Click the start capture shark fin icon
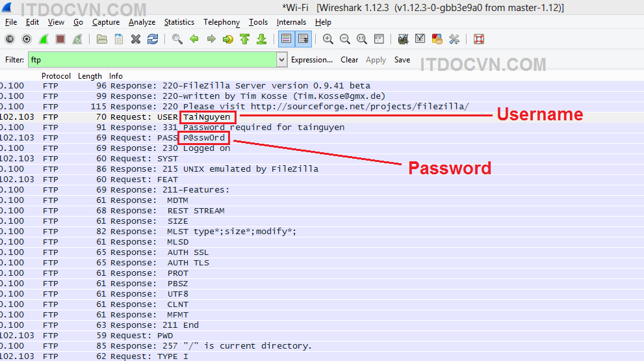Screen dimensions: 644x361 (44, 39)
